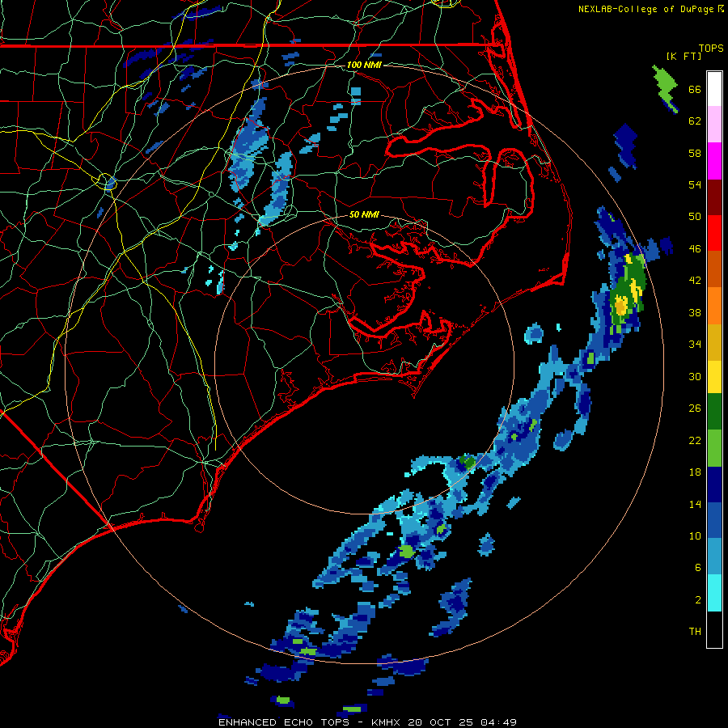Click the magenta 58 K FT legend swatch
This screenshot has width=728, height=728.
coord(714,161)
